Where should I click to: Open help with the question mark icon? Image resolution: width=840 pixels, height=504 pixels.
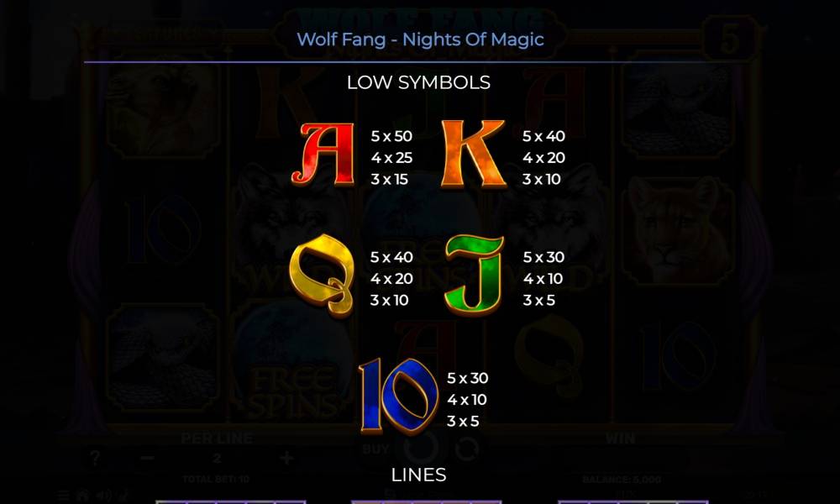click(95, 458)
